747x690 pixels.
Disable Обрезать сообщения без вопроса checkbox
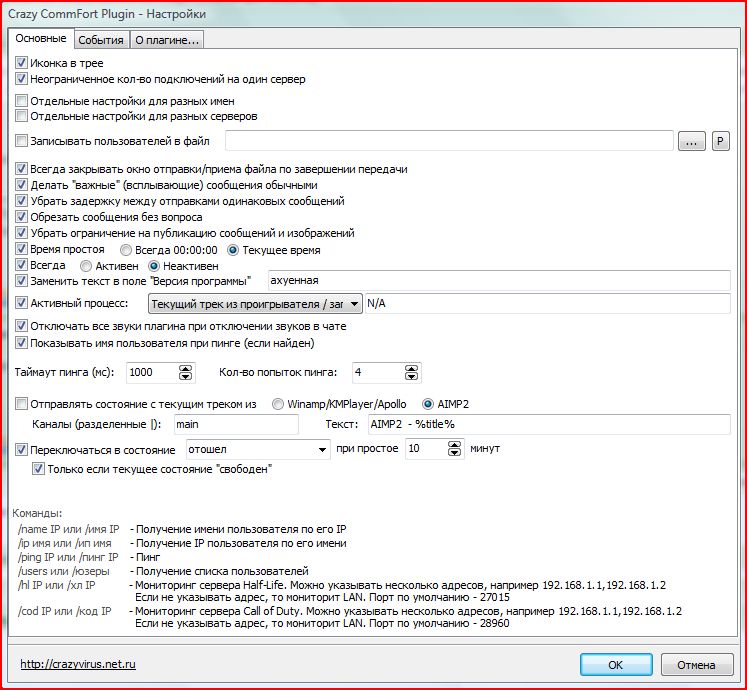point(22,217)
